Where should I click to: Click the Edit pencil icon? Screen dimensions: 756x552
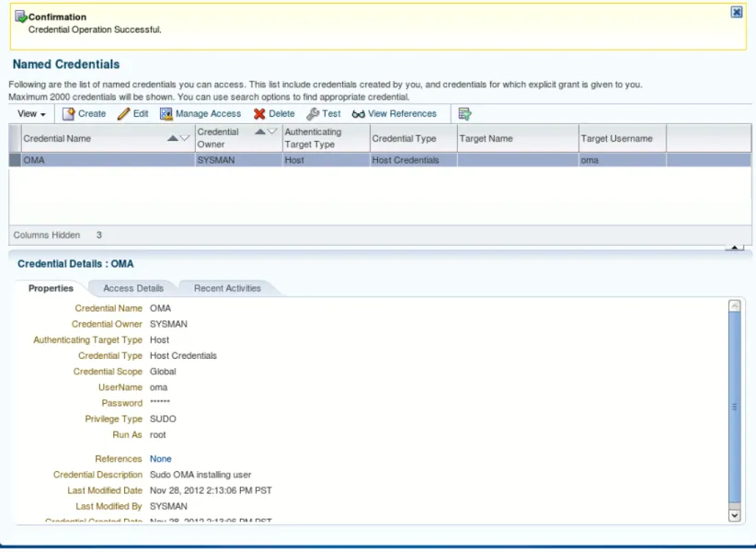pyautogui.click(x=123, y=114)
